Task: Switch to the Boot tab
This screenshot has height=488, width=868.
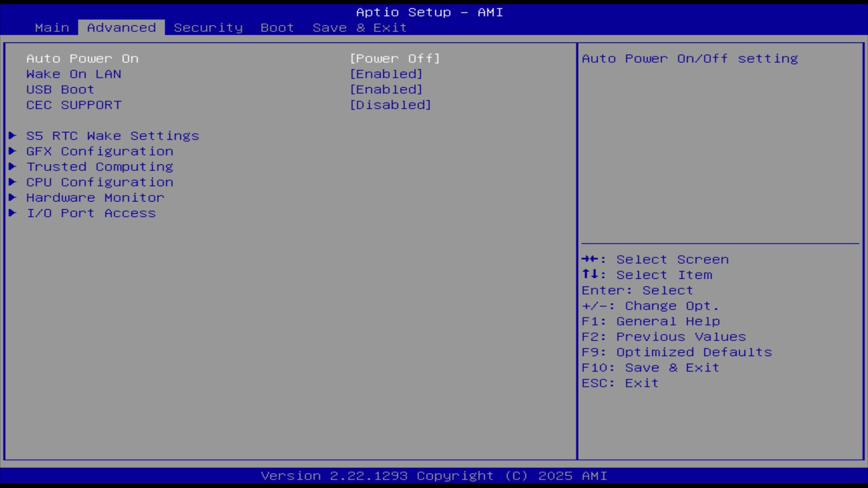Action: click(x=277, y=28)
